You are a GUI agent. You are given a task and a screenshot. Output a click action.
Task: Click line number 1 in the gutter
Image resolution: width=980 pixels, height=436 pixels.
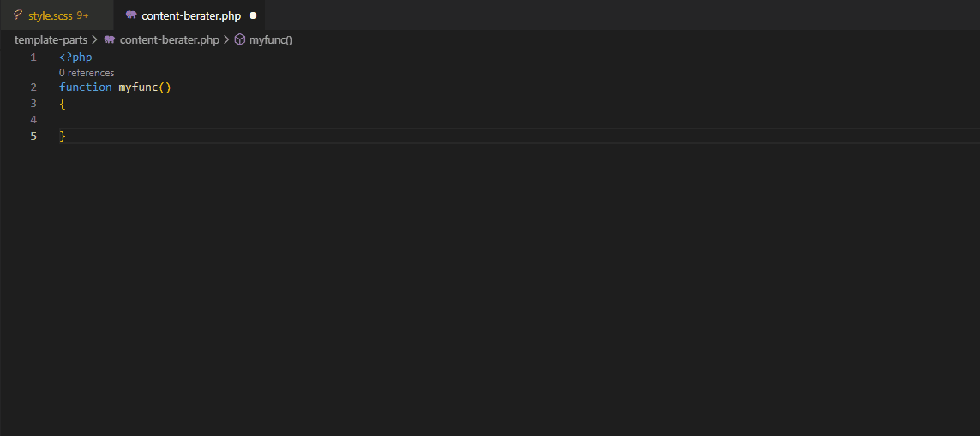33,57
